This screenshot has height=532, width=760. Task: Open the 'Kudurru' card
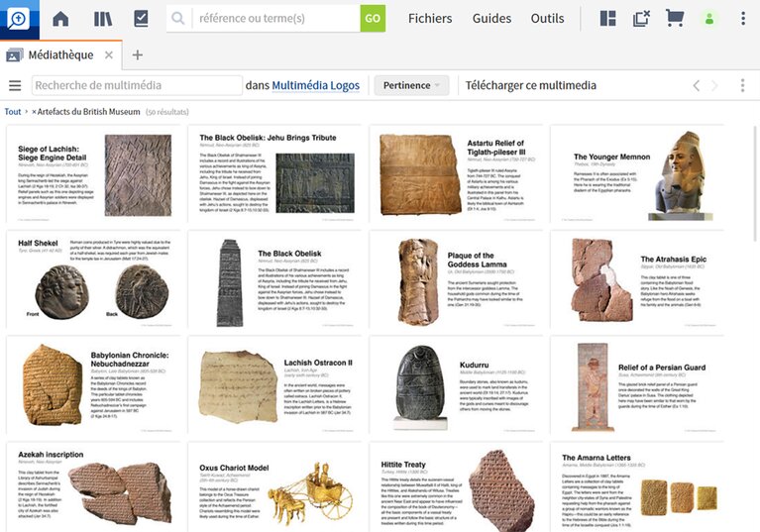456,385
